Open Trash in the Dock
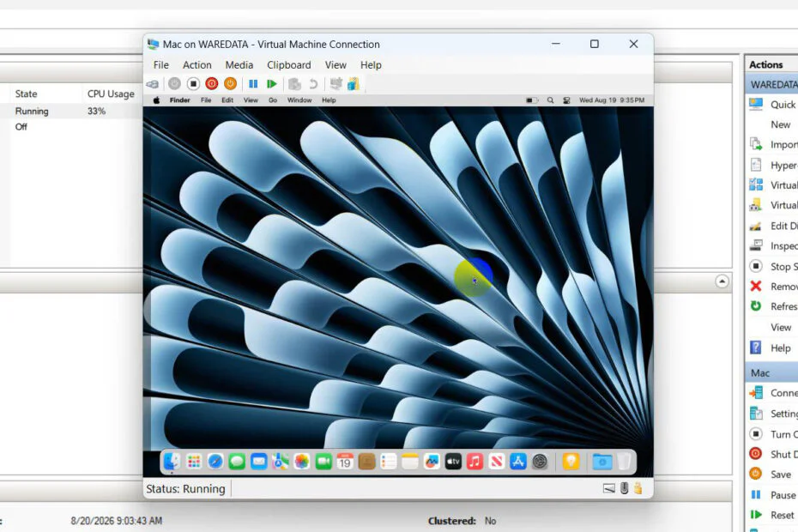 pos(625,462)
